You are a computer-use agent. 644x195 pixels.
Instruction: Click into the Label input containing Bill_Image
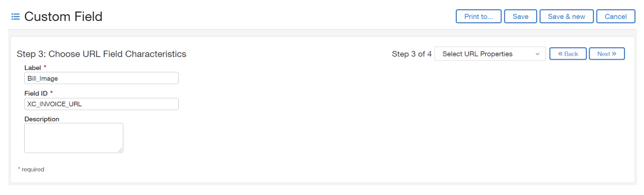[x=101, y=78]
